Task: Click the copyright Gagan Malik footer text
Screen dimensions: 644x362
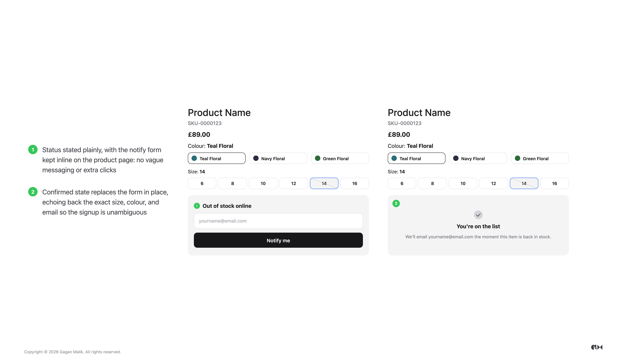Action: point(72,352)
